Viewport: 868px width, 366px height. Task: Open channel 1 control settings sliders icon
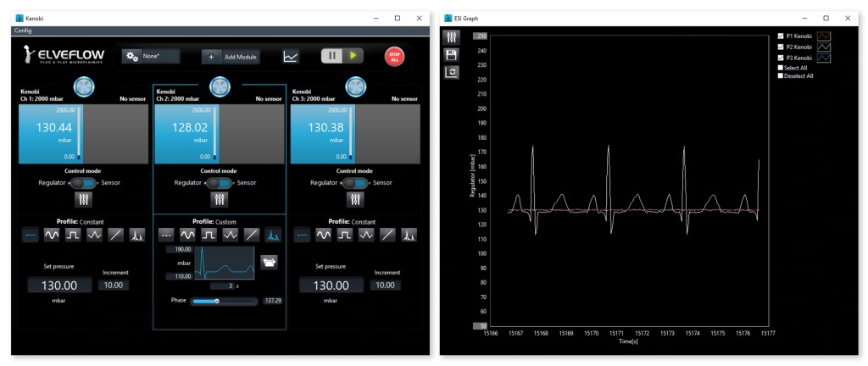pos(83,200)
